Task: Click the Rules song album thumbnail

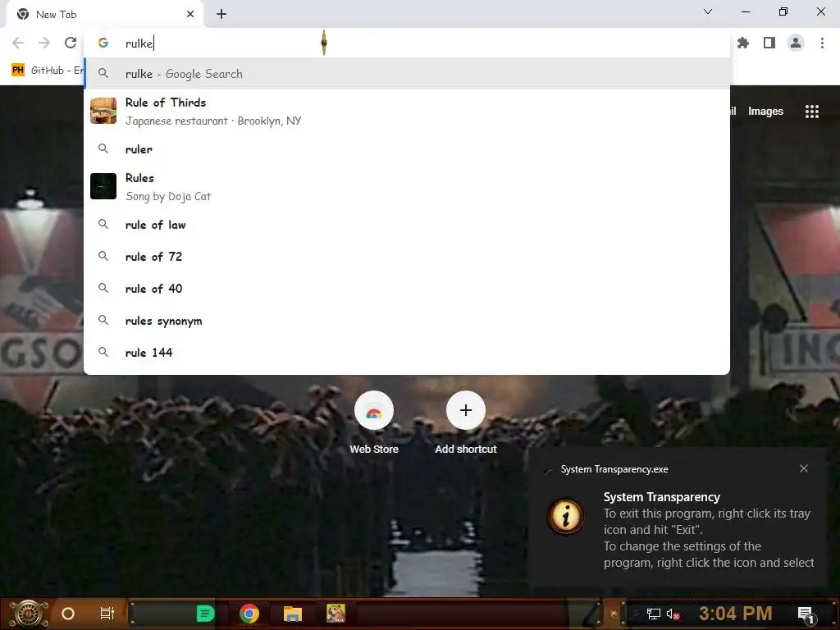Action: (103, 186)
